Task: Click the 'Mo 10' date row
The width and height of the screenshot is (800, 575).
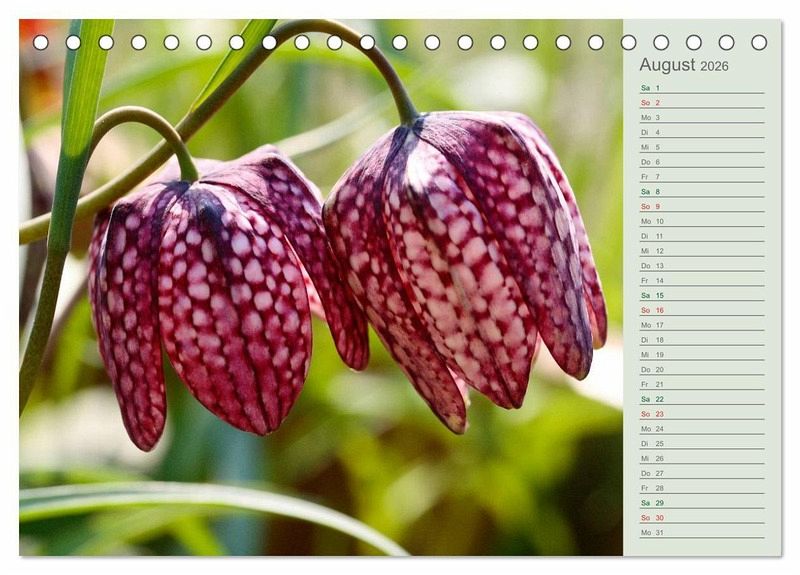Action: coord(652,221)
